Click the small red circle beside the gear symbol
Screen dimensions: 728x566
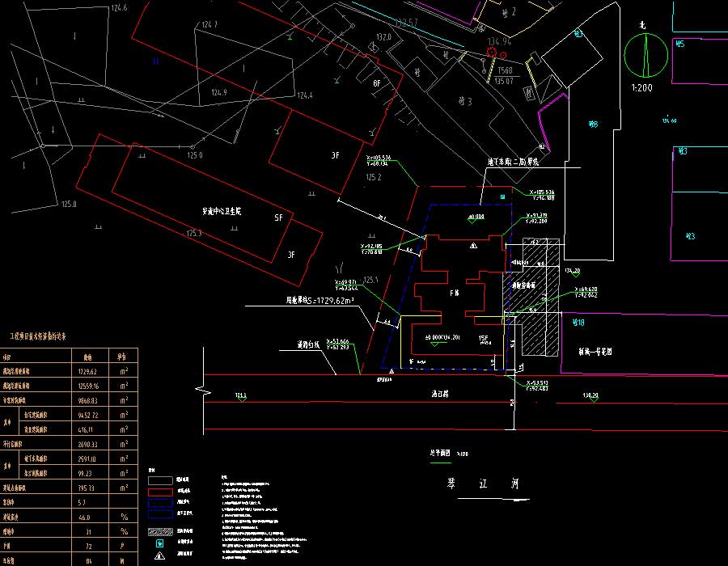[x=503, y=55]
